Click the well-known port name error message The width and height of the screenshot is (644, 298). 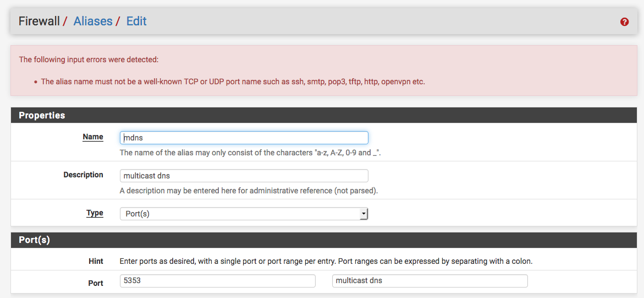(x=233, y=82)
